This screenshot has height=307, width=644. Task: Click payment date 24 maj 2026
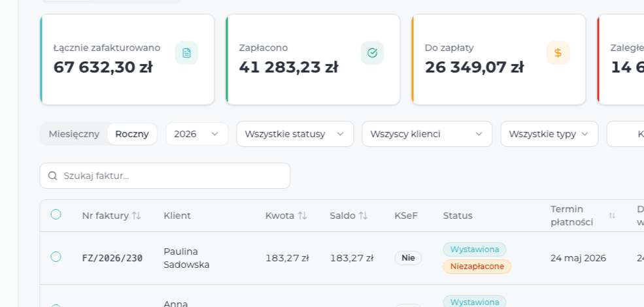pos(578,258)
